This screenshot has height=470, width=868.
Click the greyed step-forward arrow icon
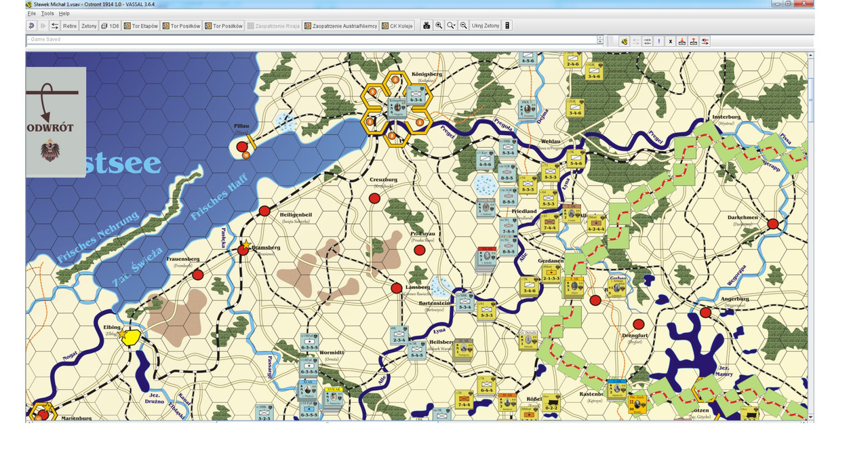(43, 26)
